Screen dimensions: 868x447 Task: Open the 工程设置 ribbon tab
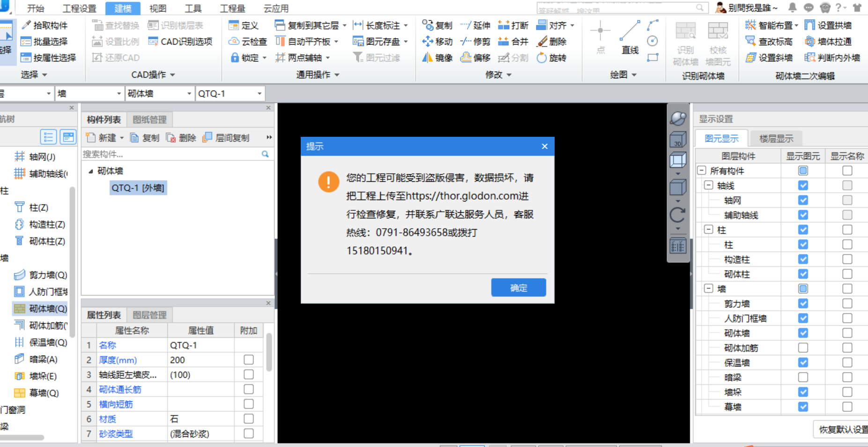(80, 8)
